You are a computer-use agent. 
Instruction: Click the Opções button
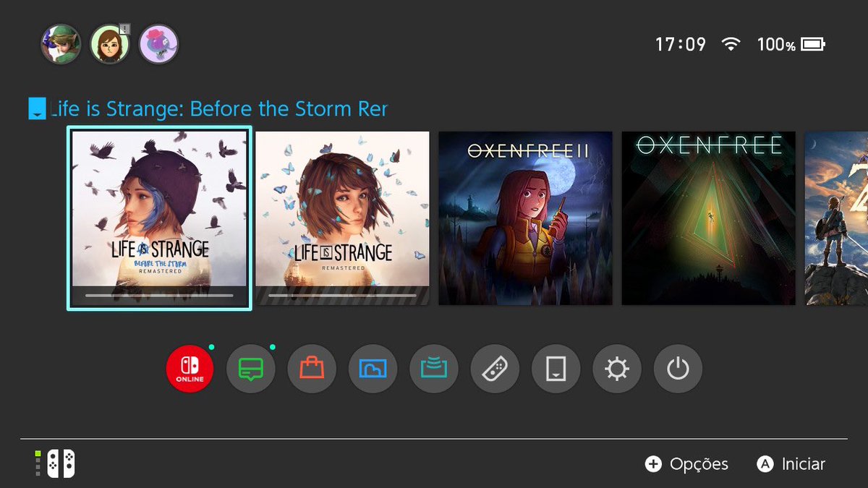[x=687, y=464]
